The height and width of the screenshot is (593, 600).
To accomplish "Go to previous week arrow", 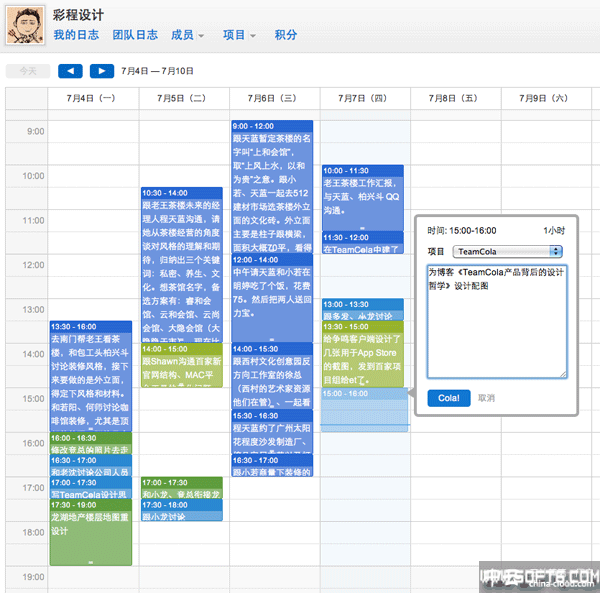I will pos(70,71).
